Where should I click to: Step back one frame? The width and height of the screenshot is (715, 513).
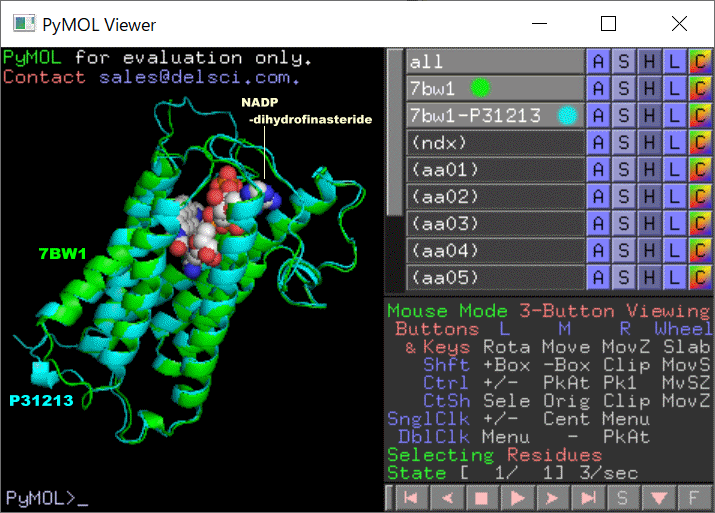[x=446, y=497]
